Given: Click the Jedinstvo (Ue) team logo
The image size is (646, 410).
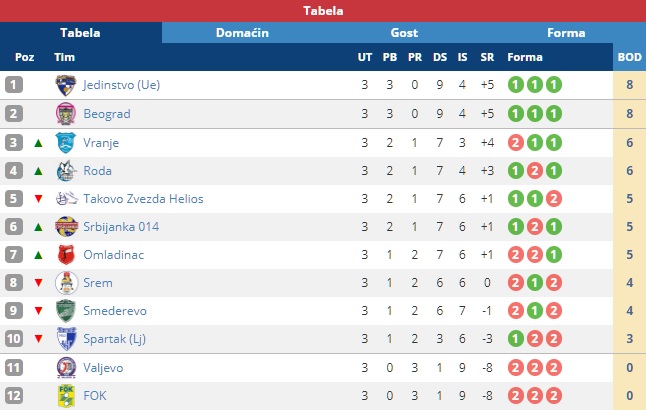Looking at the screenshot, I should (x=66, y=85).
